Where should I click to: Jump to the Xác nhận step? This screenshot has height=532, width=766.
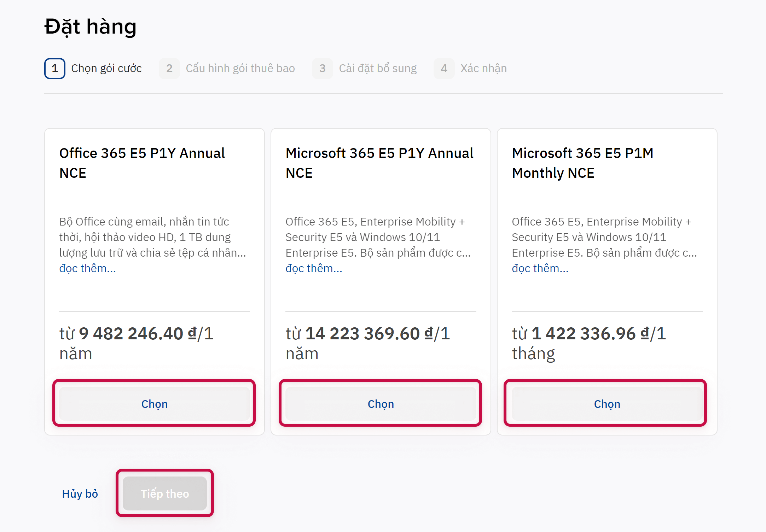pos(483,68)
